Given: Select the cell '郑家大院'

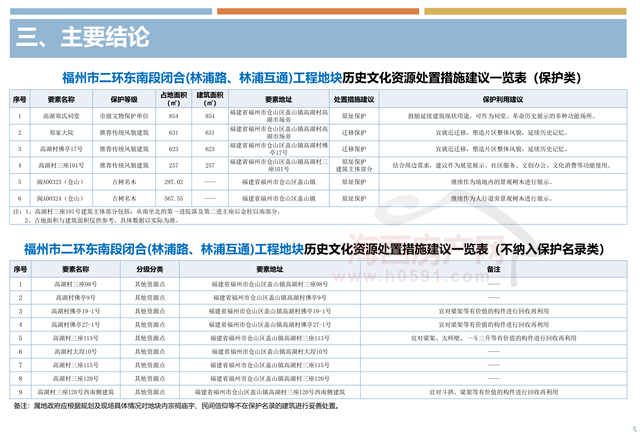Looking at the screenshot, I should tap(61, 133).
